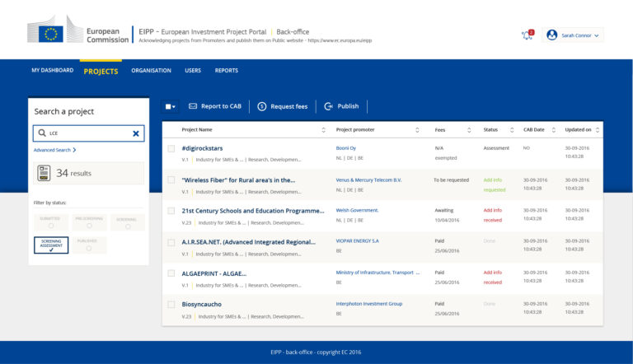Open promoter Interphoton Investment Group
The image size is (633, 364).
(369, 303)
